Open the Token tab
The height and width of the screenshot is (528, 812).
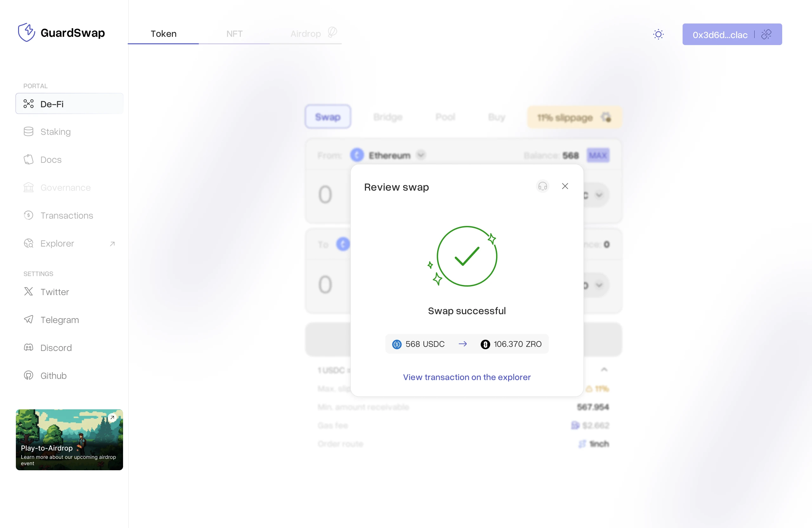pos(163,33)
